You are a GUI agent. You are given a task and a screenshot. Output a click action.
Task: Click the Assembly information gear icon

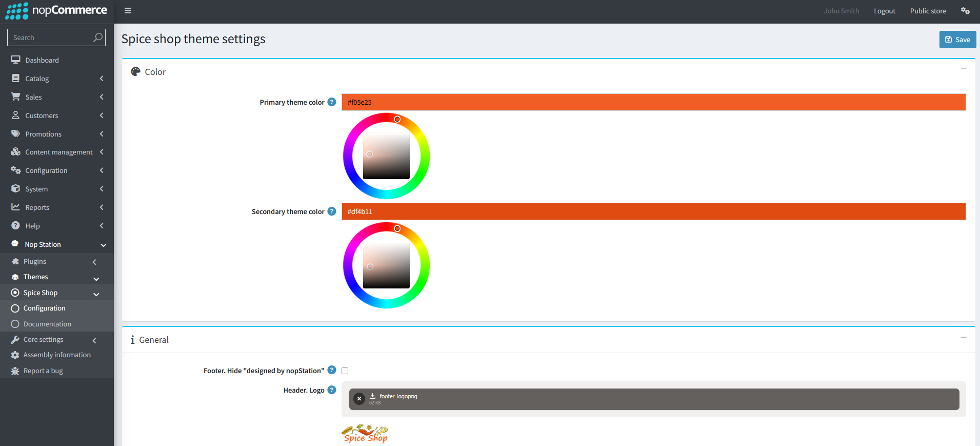click(x=15, y=355)
